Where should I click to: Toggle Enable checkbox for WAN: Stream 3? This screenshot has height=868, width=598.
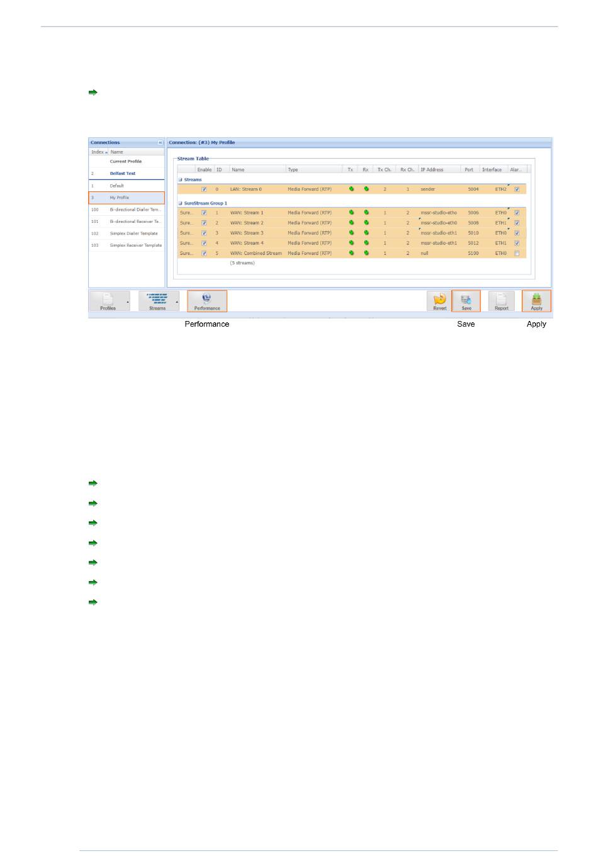tap(204, 233)
